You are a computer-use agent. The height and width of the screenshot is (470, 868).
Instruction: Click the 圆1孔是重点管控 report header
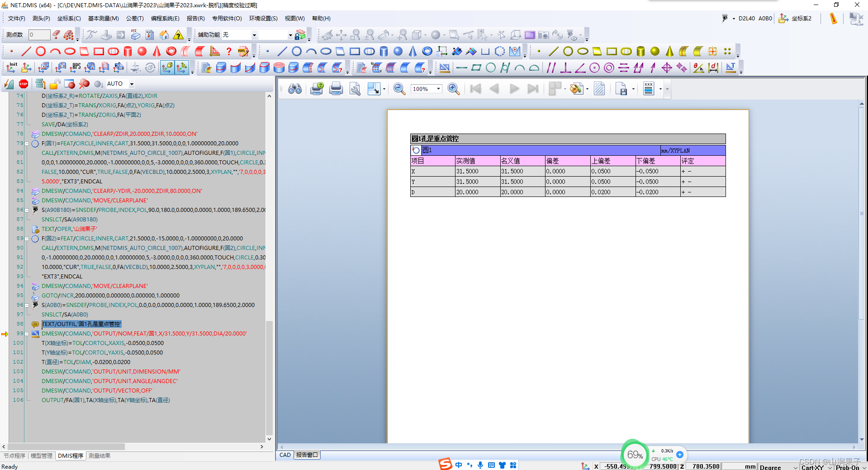click(x=568, y=139)
